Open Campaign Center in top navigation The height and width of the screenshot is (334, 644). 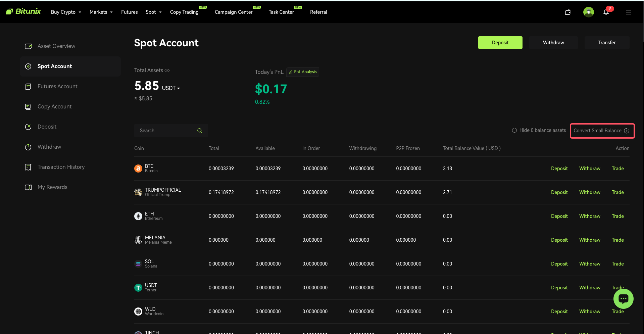click(234, 12)
